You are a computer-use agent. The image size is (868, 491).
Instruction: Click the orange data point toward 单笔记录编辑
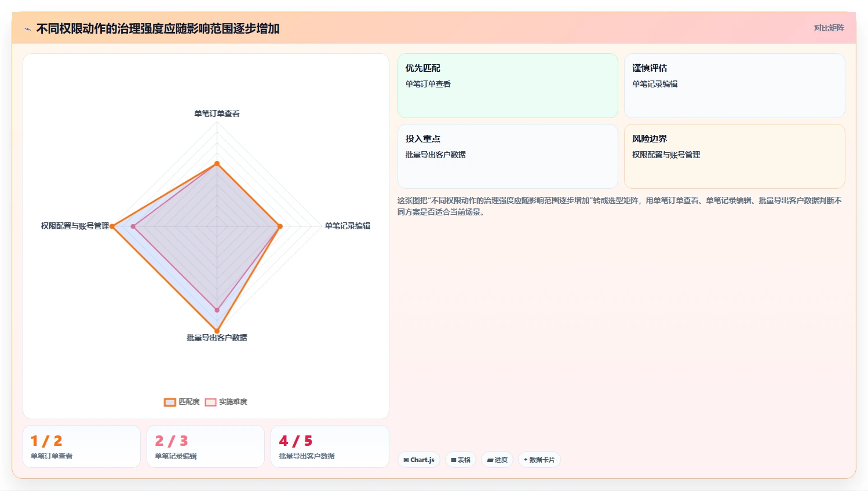coord(280,226)
